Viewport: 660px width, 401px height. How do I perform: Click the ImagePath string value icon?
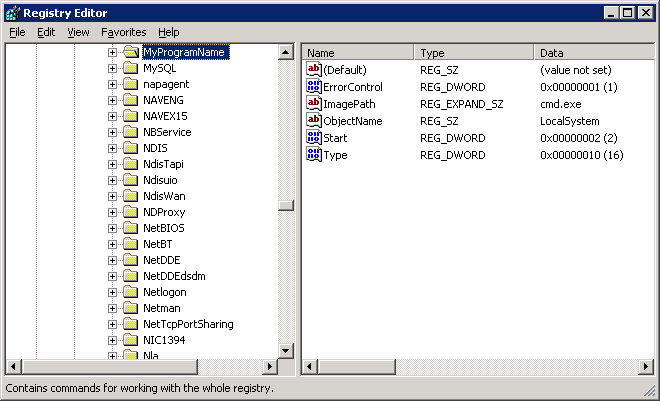point(313,104)
